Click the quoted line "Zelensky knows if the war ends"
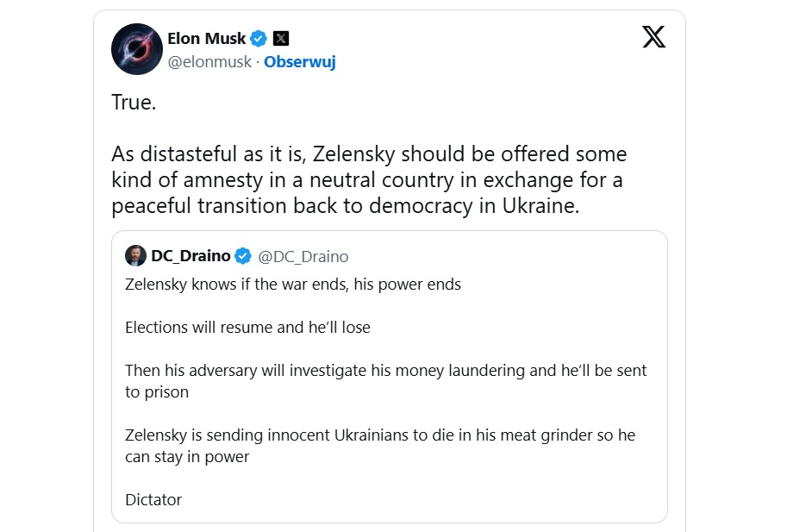Image resolution: width=806 pixels, height=532 pixels. [x=293, y=285]
